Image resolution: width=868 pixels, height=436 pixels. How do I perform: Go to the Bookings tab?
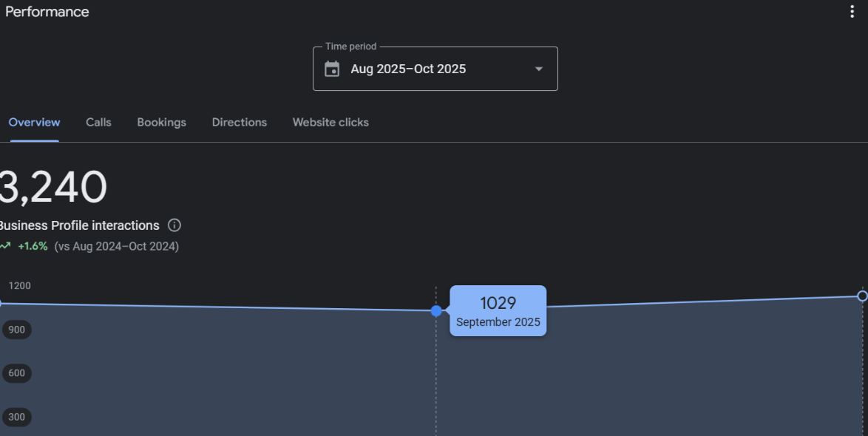coord(161,123)
